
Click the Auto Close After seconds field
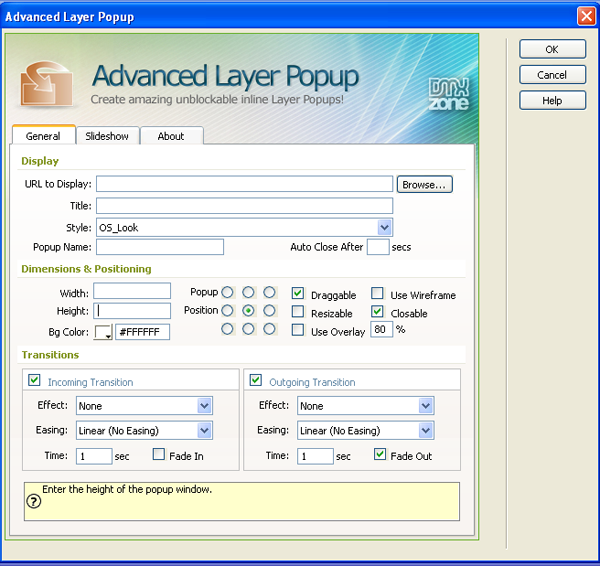tap(378, 247)
